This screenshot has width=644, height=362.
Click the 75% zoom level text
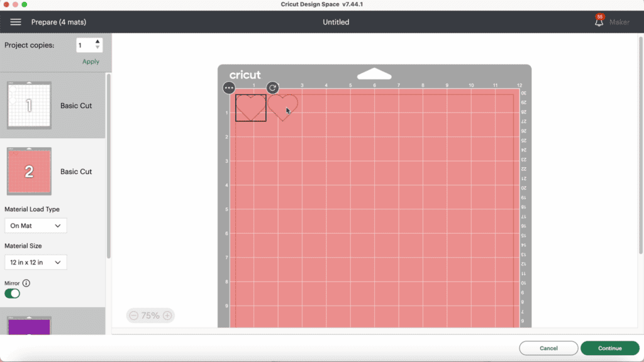tap(150, 315)
